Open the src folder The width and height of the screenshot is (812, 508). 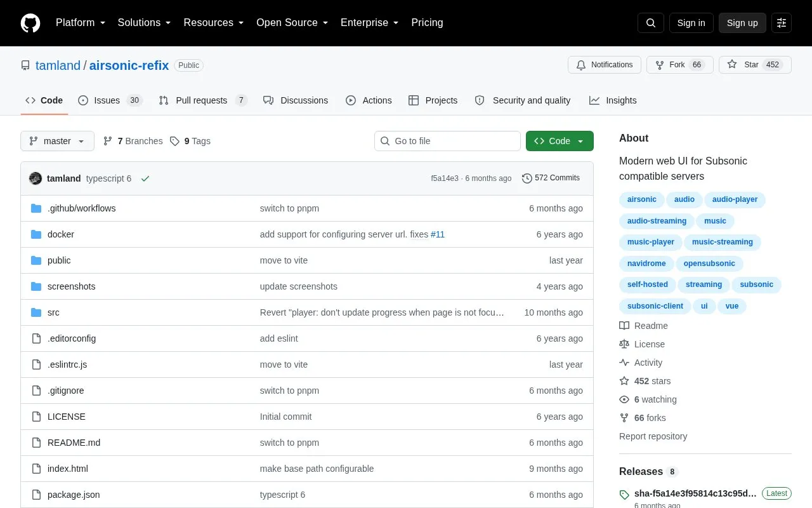pyautogui.click(x=53, y=312)
